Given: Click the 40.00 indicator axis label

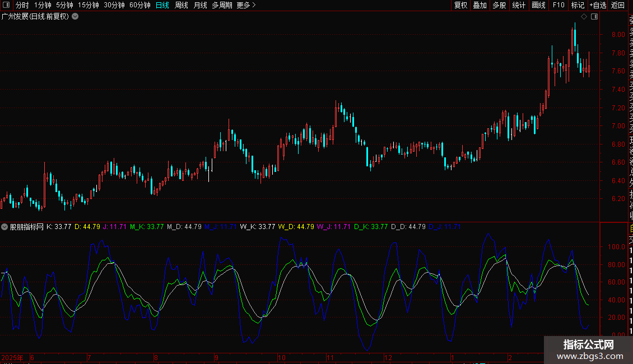Looking at the screenshot, I should 616,300.
